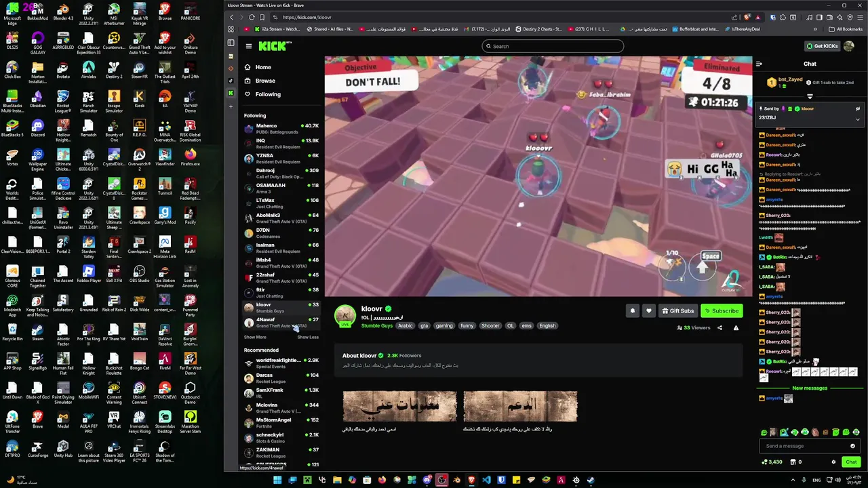The image size is (868, 488).
Task: Follow kloovr with the heart icon
Action: click(x=649, y=311)
